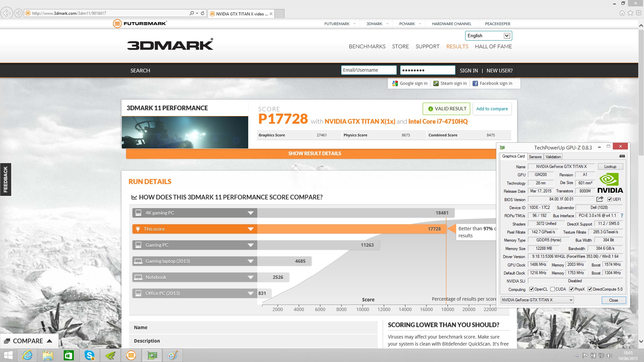This screenshot has width=644, height=362.
Task: Click GPU-Z BIOS export share icon
Action: click(x=600, y=199)
